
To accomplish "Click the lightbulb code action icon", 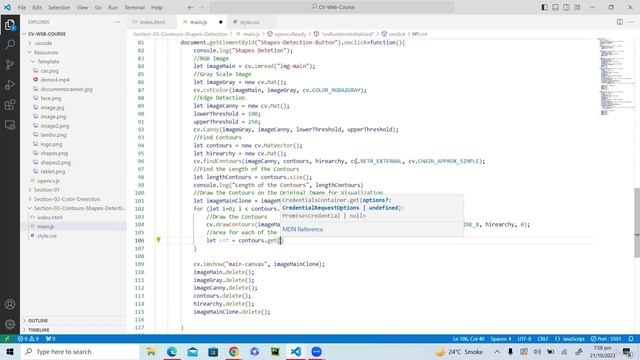I will (x=158, y=240).
